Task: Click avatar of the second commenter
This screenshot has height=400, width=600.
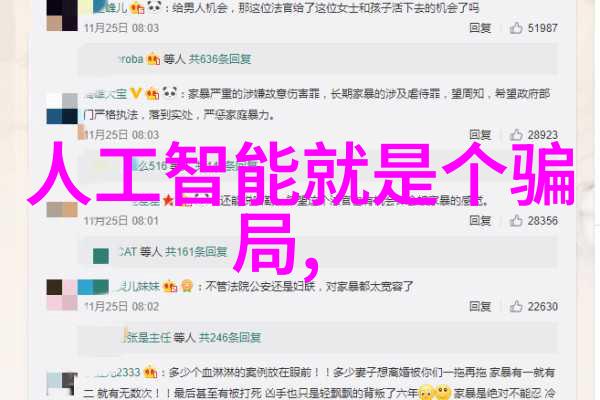Action: pyautogui.click(x=62, y=108)
